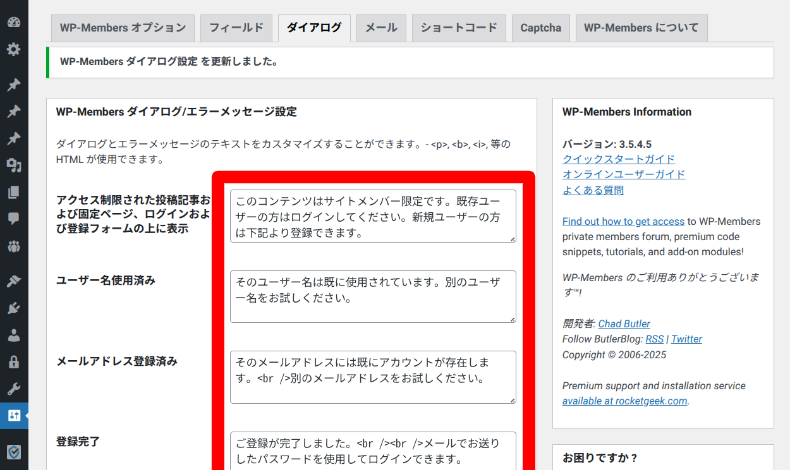Open the WP-Members について tab
The image size is (790, 470).
pos(641,28)
